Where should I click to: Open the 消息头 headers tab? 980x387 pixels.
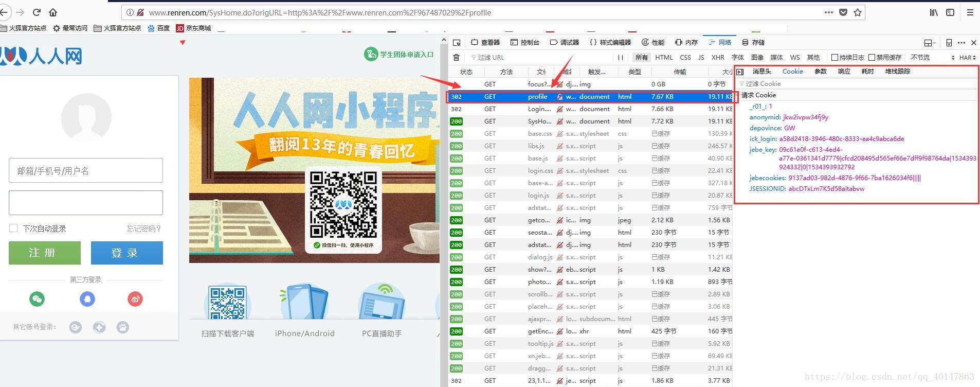pos(761,72)
